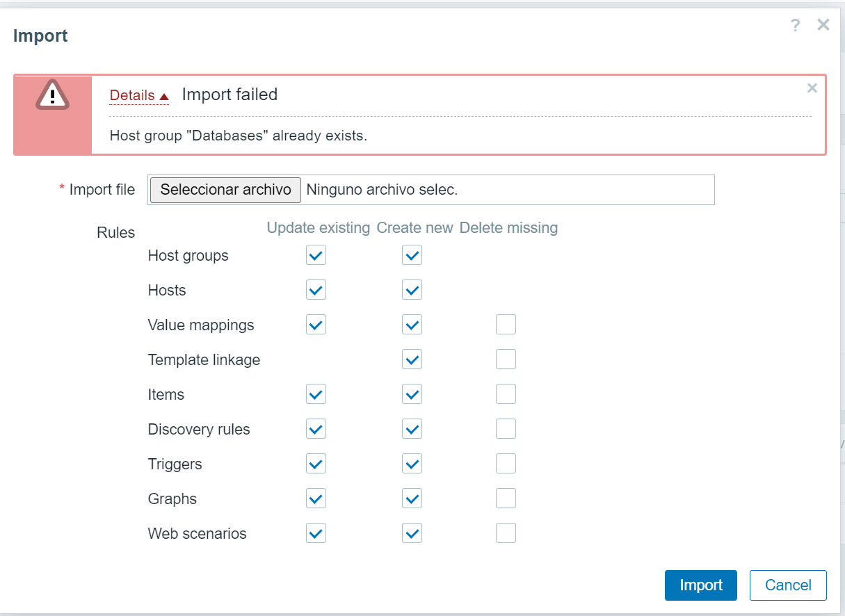
Task: Uncheck Create new for Web scenarios
Action: [412, 534]
